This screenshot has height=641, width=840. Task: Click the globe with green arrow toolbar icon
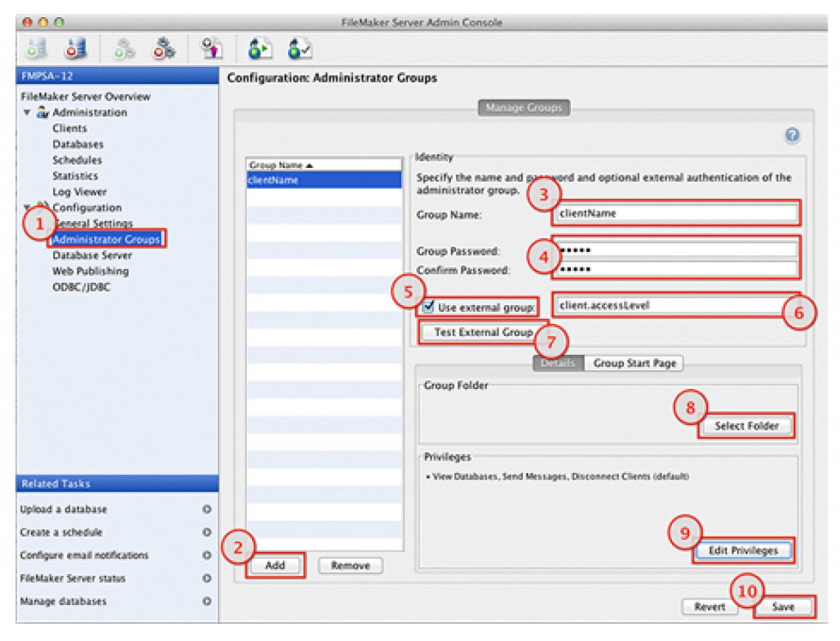(260, 49)
